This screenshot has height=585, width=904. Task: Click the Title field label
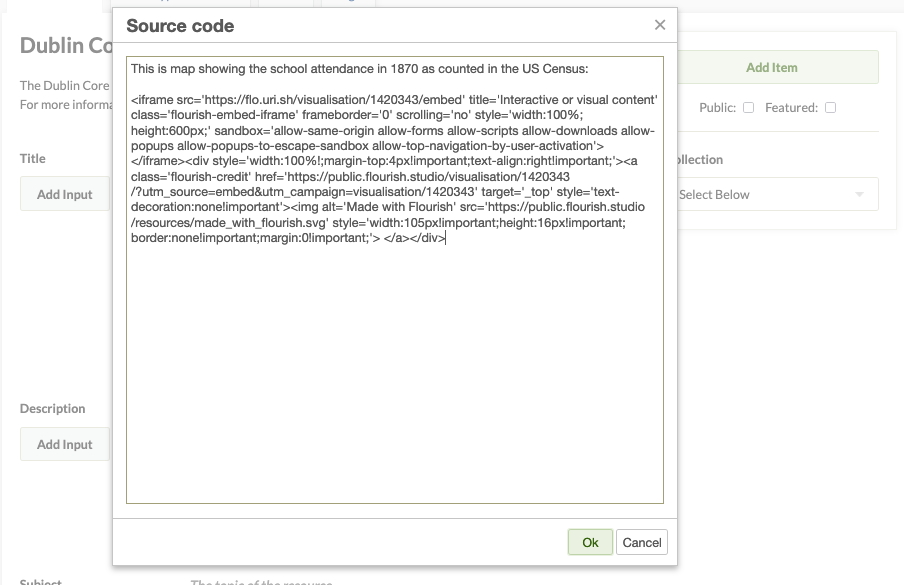(32, 158)
